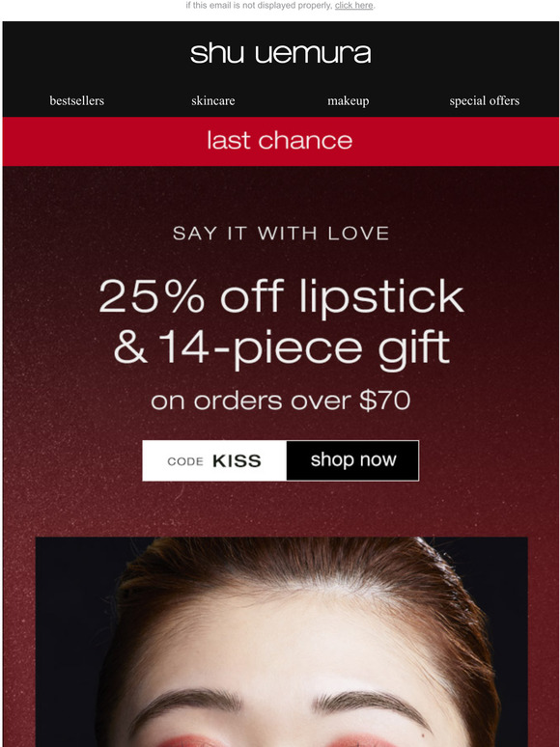Go to the skincare section

pyautogui.click(x=213, y=101)
